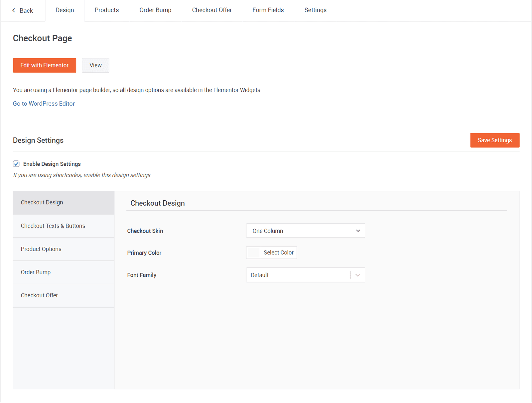Select Checkout Texts & Buttons in sidebar
Image resolution: width=532 pixels, height=403 pixels.
(53, 226)
